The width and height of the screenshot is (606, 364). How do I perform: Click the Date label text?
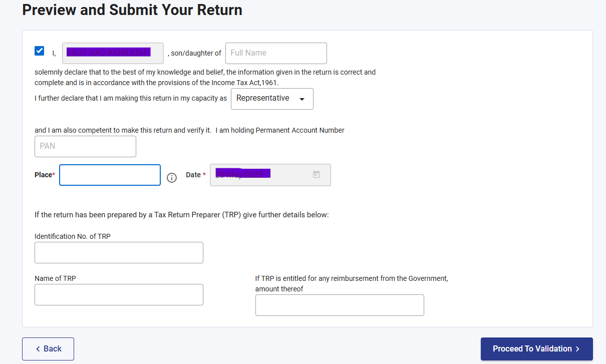click(193, 175)
